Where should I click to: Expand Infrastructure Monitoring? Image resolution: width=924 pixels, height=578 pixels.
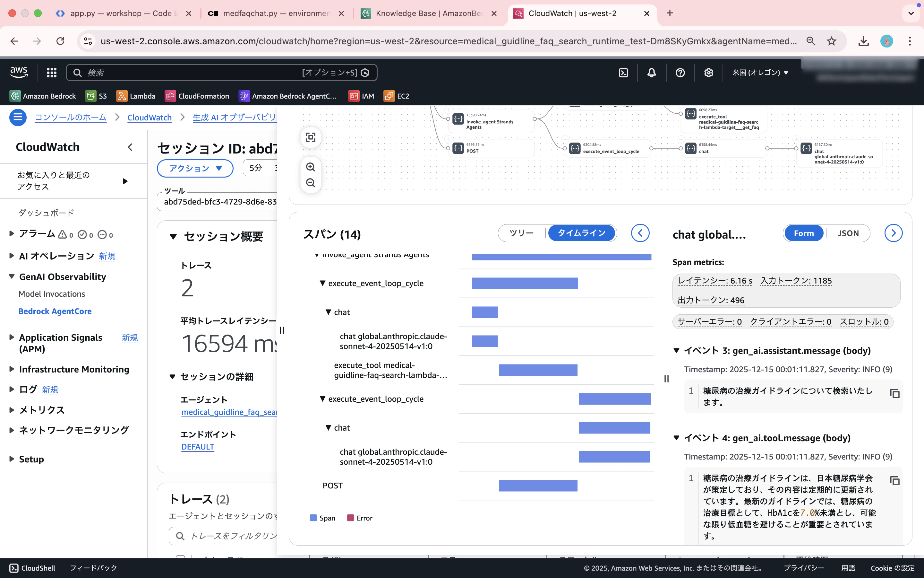point(12,369)
